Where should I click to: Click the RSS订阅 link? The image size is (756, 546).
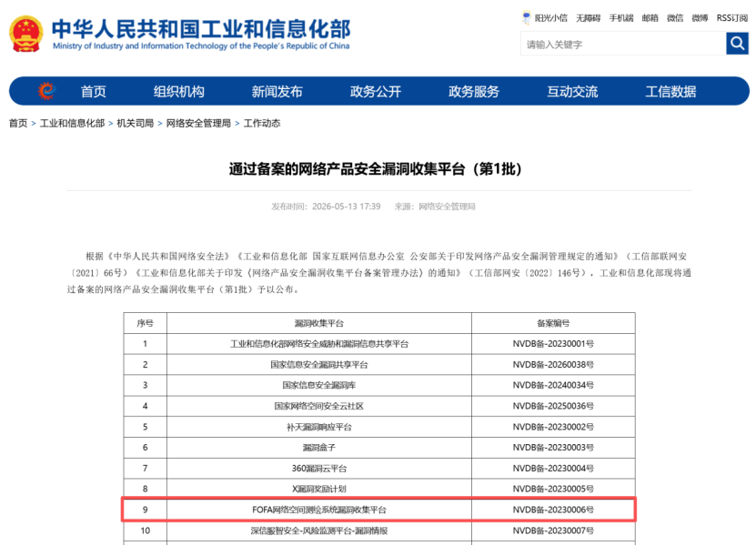point(732,18)
